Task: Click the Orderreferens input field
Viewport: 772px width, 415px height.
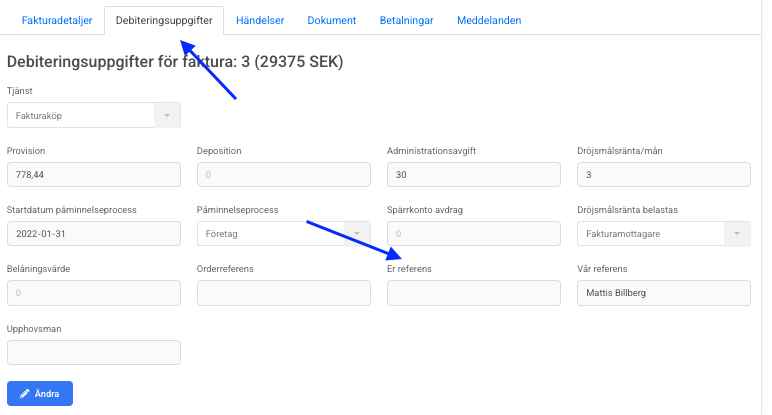Action: point(284,293)
